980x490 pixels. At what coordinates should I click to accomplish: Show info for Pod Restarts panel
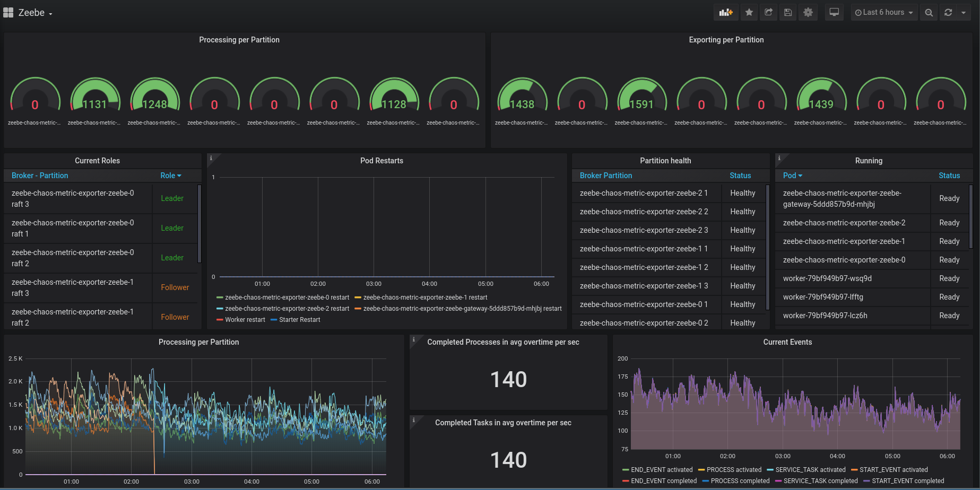coord(211,158)
